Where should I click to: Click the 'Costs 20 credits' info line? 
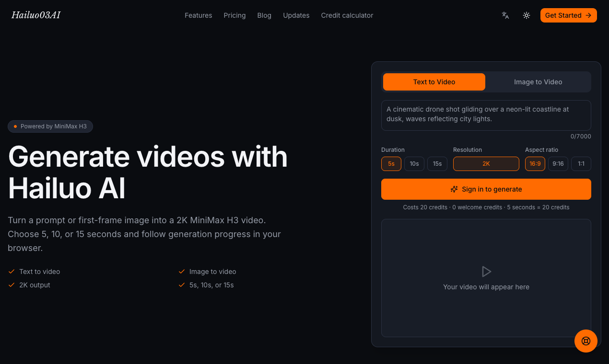[486, 207]
